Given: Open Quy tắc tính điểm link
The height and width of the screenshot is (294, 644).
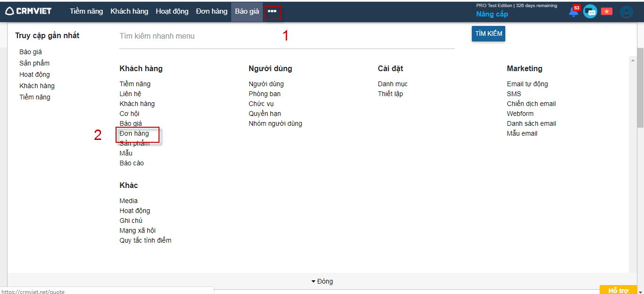Looking at the screenshot, I should pos(145,240).
